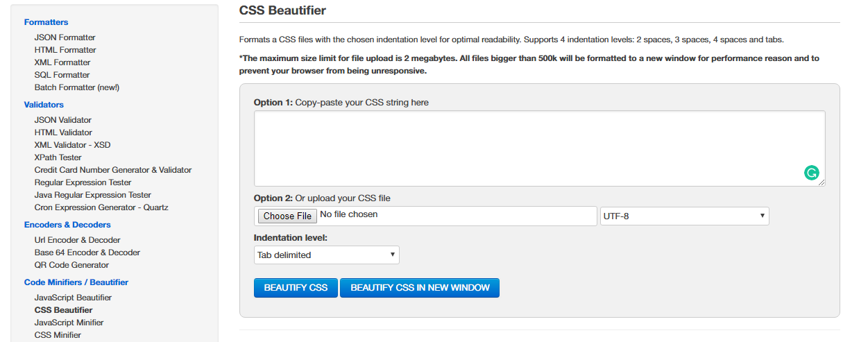The height and width of the screenshot is (342, 868).
Task: Open the XPath Tester tool
Action: (58, 157)
